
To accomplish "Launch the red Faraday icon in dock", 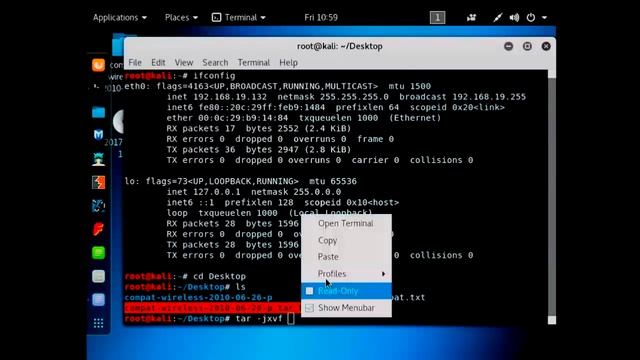I will pyautogui.click(x=98, y=229).
